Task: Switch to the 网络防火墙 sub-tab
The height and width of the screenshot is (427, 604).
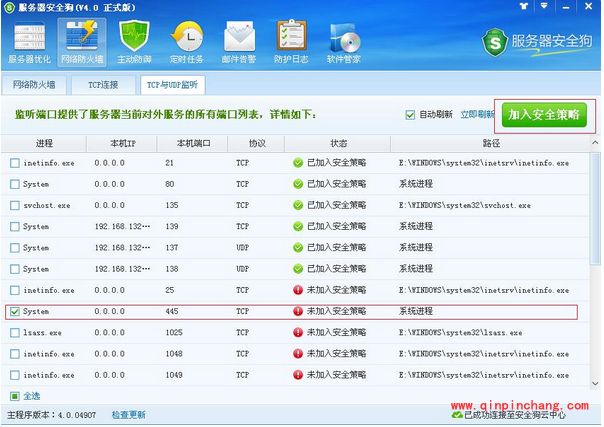Action: pyautogui.click(x=33, y=85)
